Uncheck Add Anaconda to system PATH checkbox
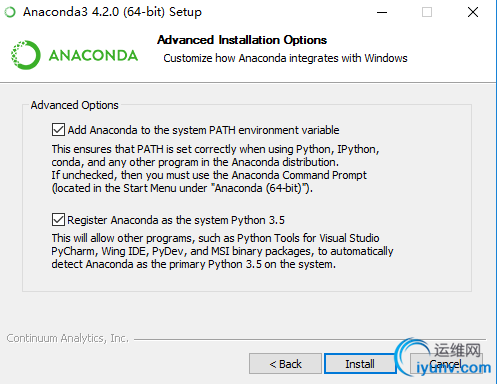The image size is (497, 384). pyautogui.click(x=58, y=130)
